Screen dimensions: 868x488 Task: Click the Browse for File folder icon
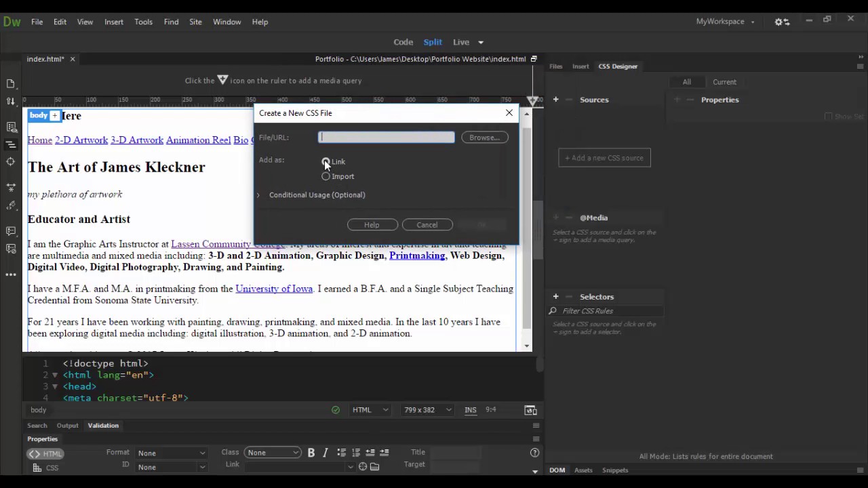click(x=374, y=466)
